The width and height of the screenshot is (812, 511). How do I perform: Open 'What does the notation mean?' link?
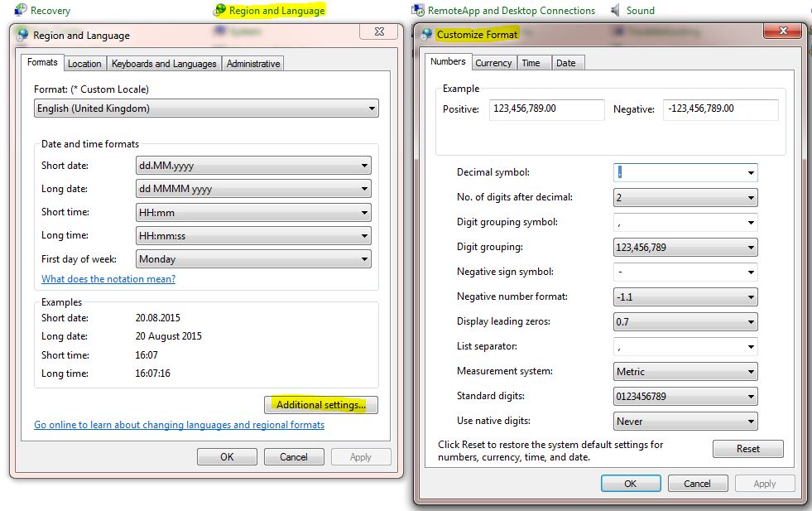pyautogui.click(x=108, y=279)
